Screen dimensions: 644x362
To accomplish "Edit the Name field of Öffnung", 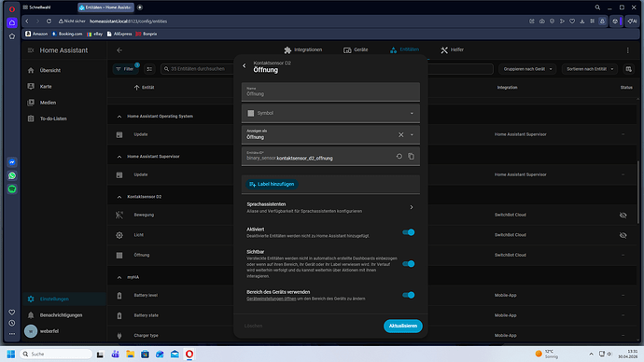I will click(x=330, y=91).
